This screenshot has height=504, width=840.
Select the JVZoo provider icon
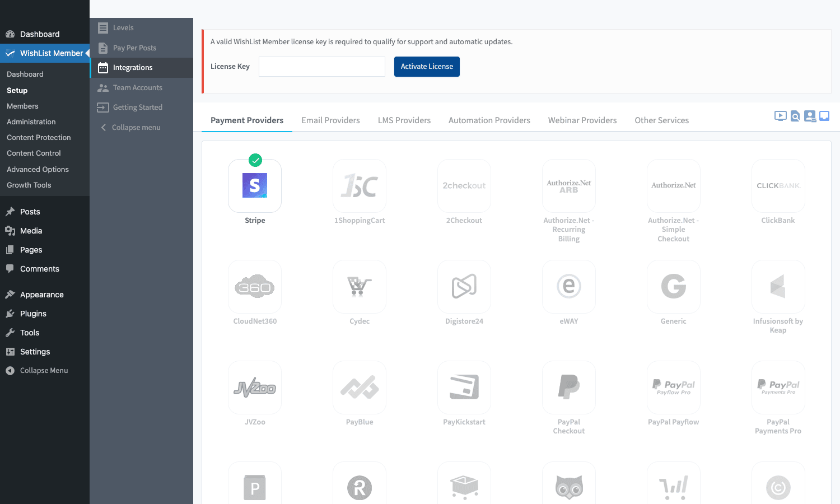(255, 388)
